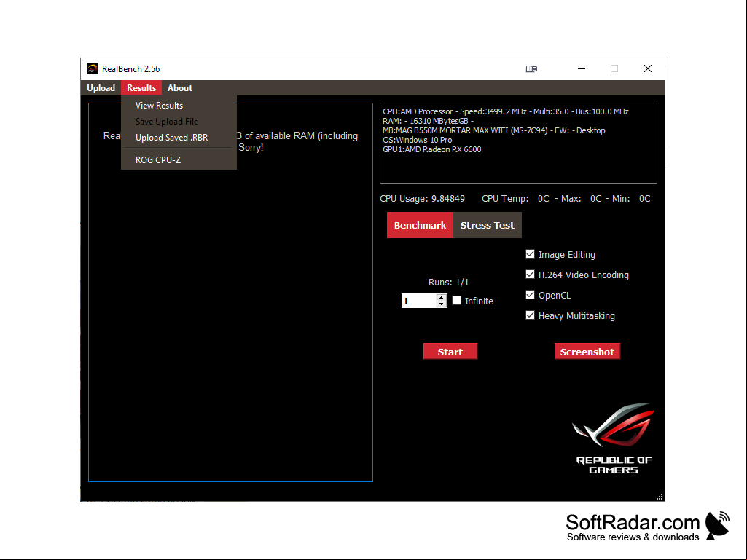Open the About menu

click(x=179, y=88)
